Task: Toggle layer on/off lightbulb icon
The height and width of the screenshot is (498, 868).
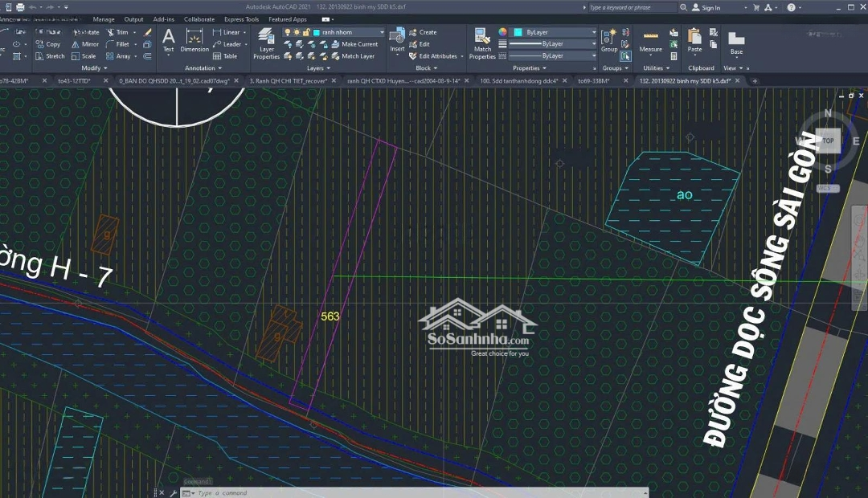Action: [288, 32]
